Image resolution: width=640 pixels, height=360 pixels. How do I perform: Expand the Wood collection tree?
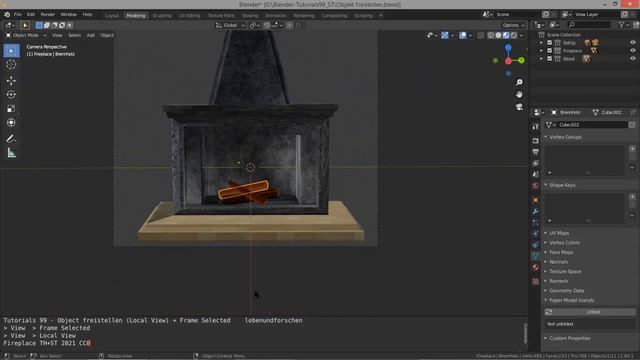[x=541, y=59]
